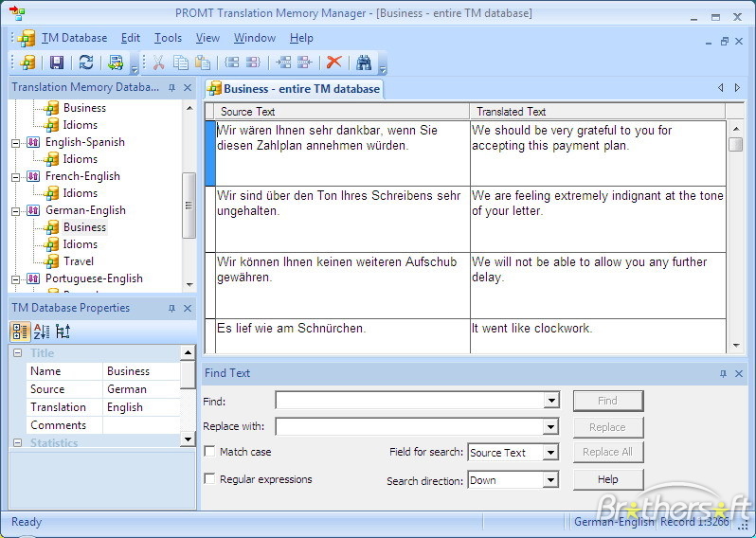The height and width of the screenshot is (538, 756).
Task: Open the TM Database menu
Action: point(74,38)
